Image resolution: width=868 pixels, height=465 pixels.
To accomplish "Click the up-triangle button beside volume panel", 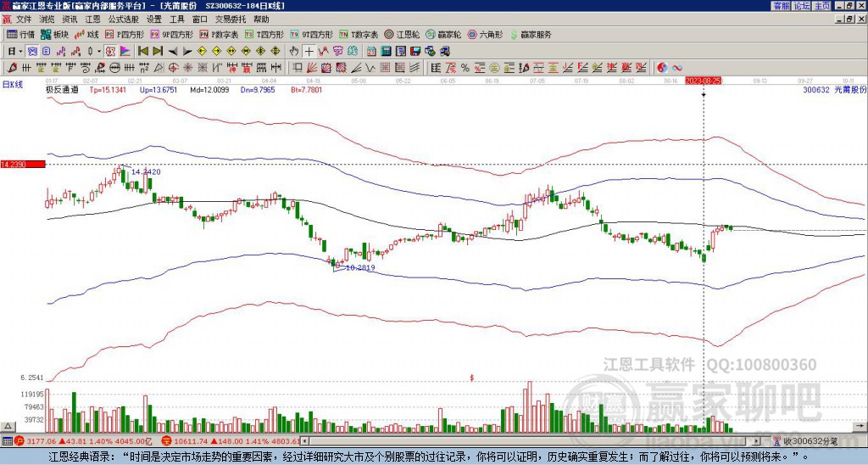I will pyautogui.click(x=7, y=426).
